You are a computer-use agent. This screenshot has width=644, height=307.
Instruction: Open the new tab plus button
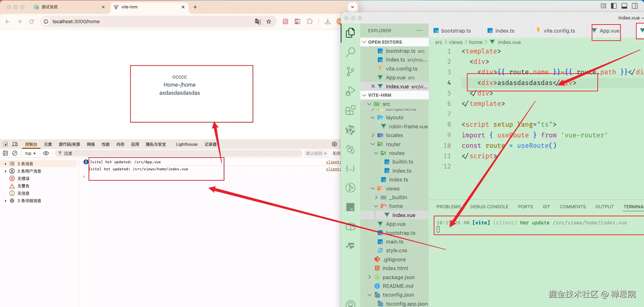195,7
